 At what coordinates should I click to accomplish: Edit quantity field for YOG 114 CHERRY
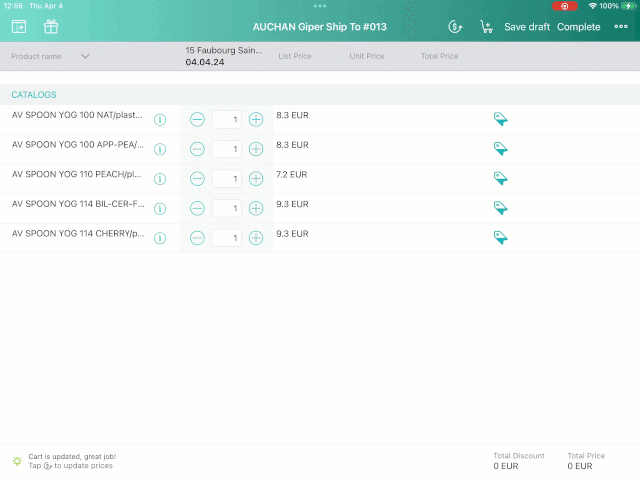[x=227, y=238]
